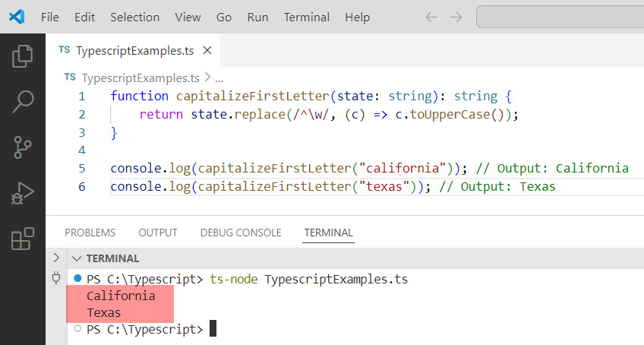644x345 pixels.
Task: Click the blue command status dot in terminal
Action: coord(77,278)
